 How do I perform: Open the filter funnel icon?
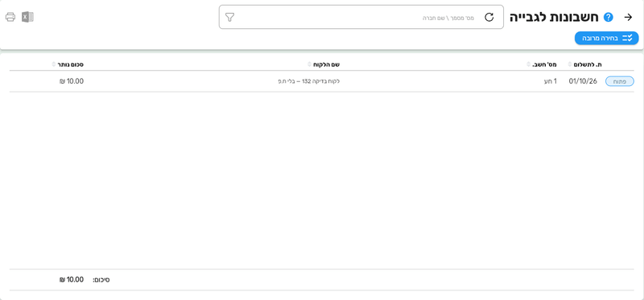230,17
